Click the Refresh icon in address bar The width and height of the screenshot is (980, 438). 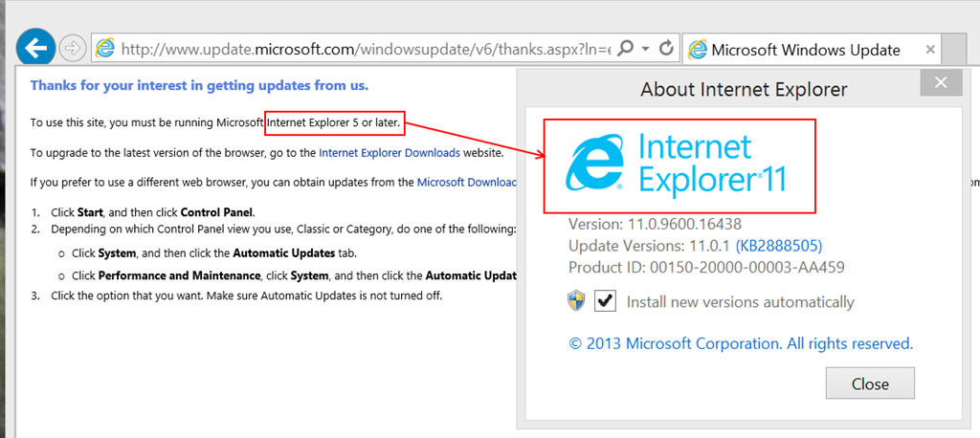click(666, 48)
